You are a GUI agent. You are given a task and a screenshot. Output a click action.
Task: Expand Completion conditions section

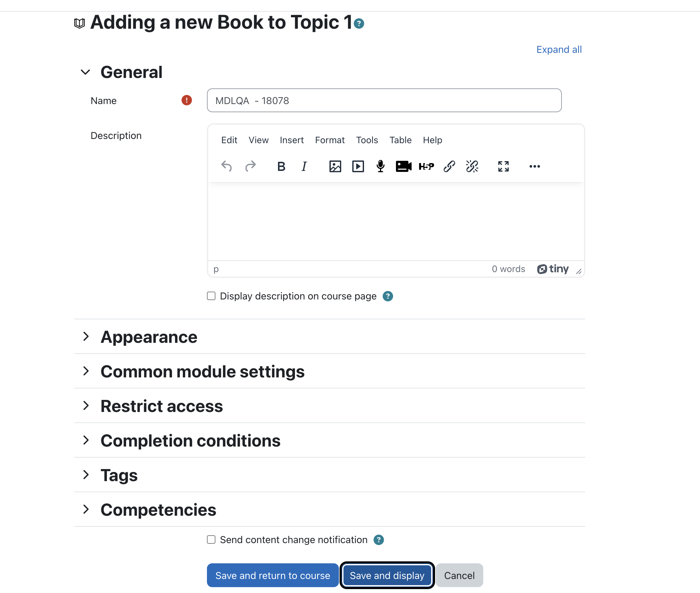click(x=190, y=441)
